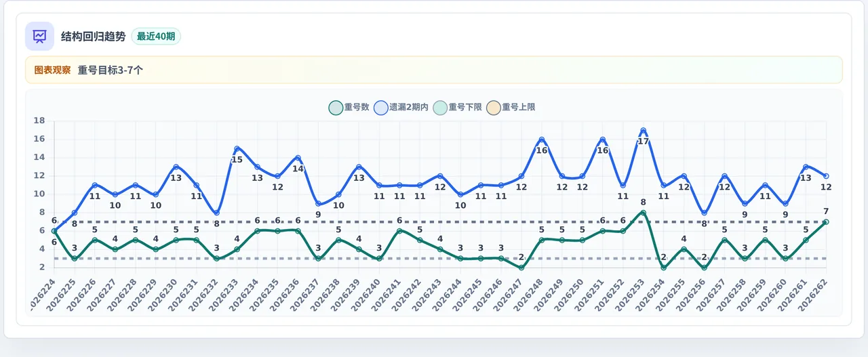
Task: Click the x-axis label 2026262
Action: pos(814,293)
